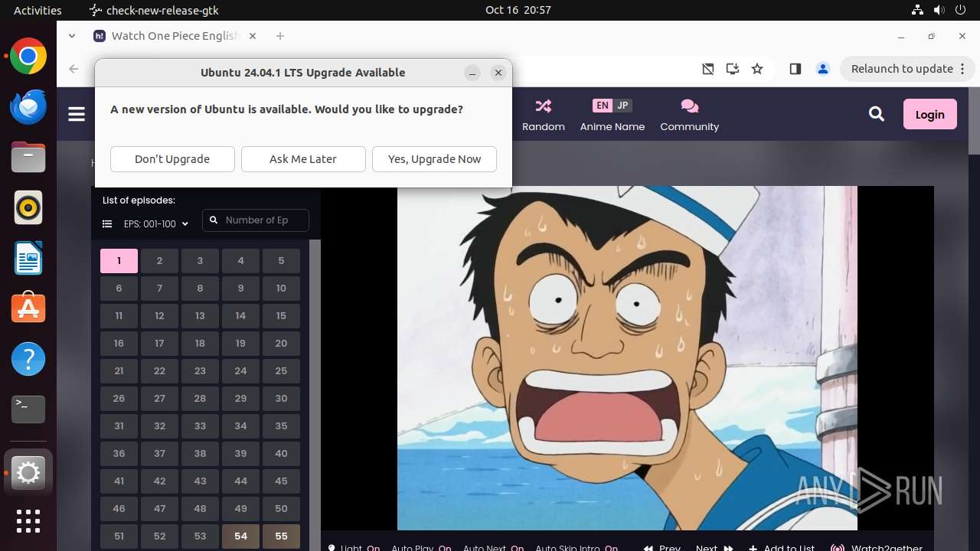Select episode 7

point(159,289)
